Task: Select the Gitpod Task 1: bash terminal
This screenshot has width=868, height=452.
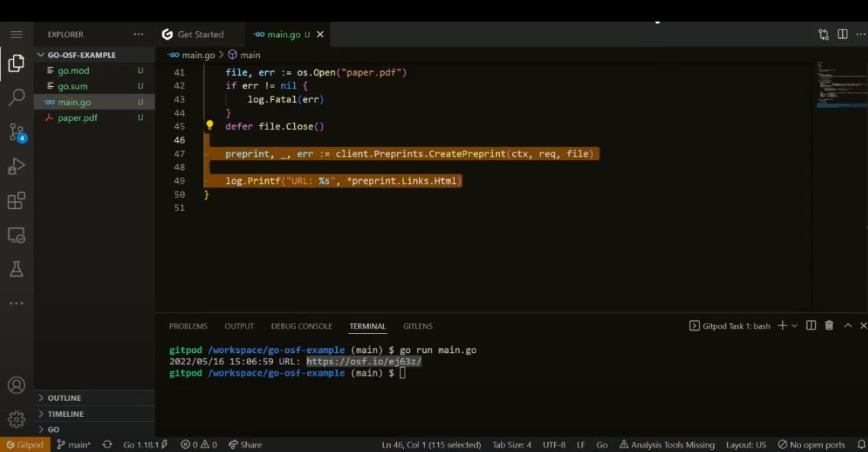Action: click(729, 325)
